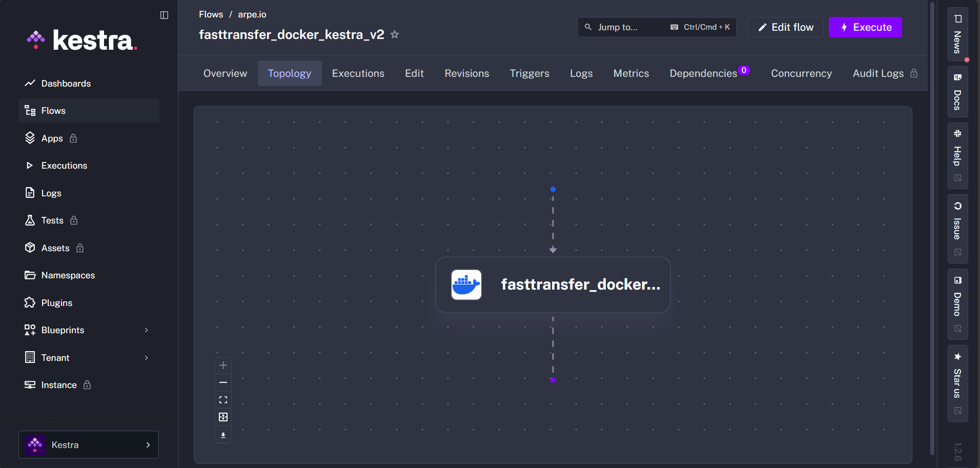Export the topology graph as image
Screen dimensions: 980x468
223,434
